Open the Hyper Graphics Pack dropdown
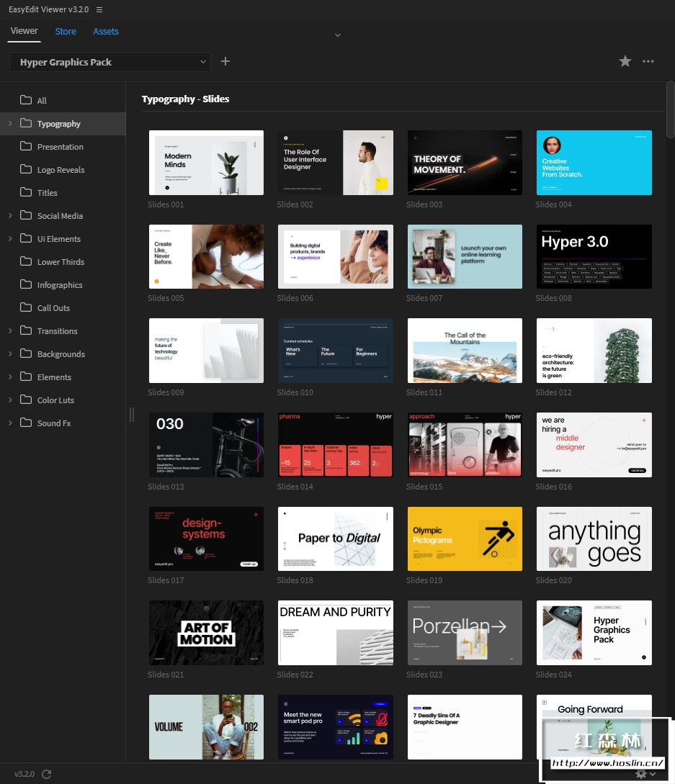 (109, 63)
